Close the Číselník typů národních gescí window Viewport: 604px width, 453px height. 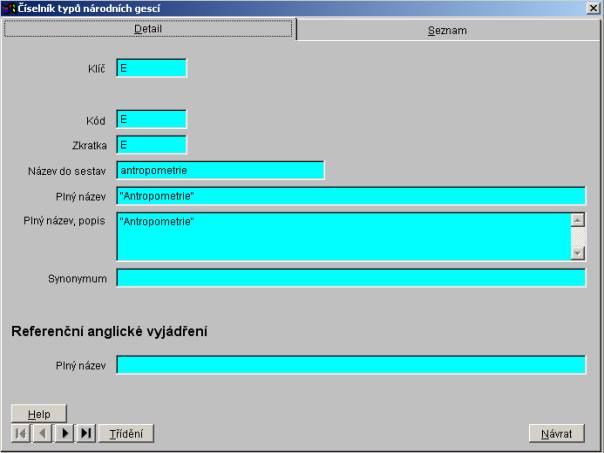(594, 9)
